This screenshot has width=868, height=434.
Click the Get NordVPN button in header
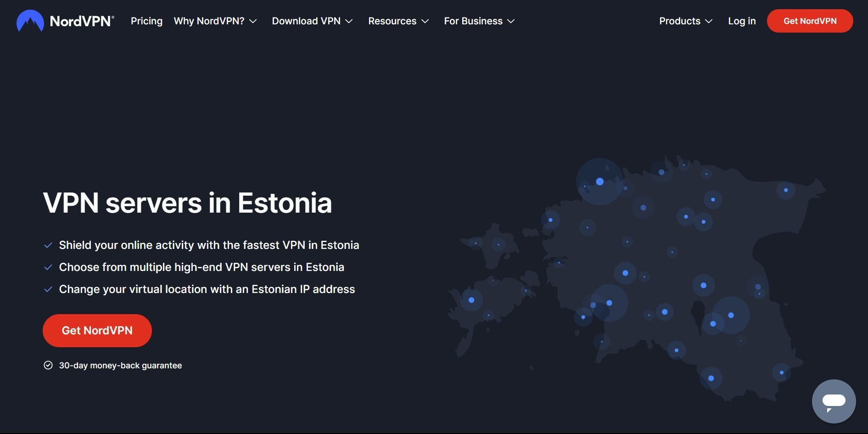[810, 21]
